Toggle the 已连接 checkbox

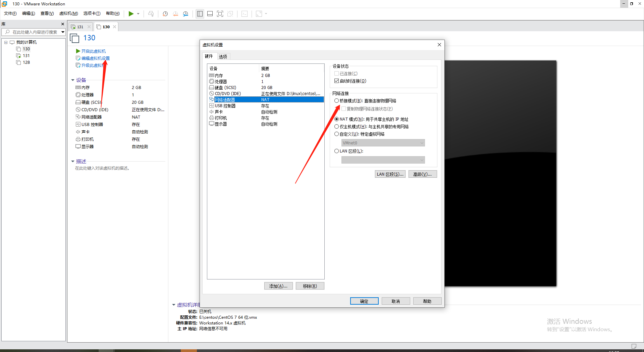(x=337, y=74)
